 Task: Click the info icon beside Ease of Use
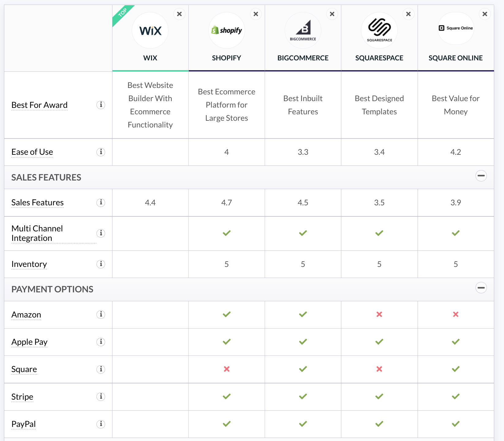pyautogui.click(x=101, y=152)
